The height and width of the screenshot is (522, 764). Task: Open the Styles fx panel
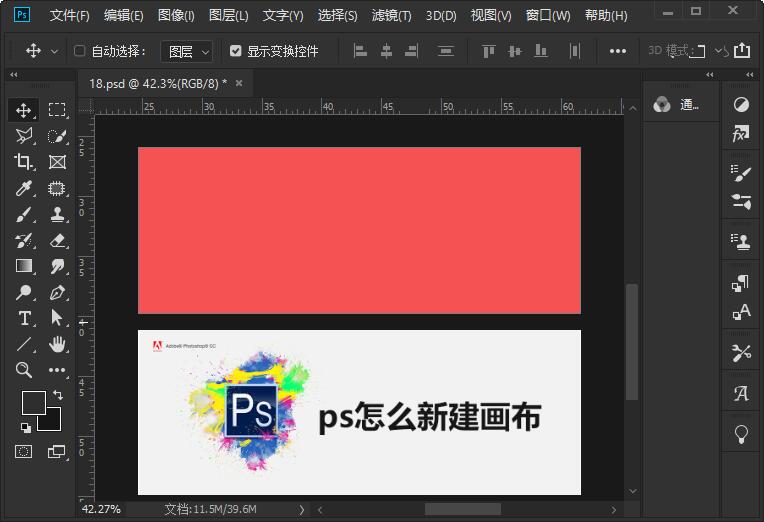[x=741, y=133]
